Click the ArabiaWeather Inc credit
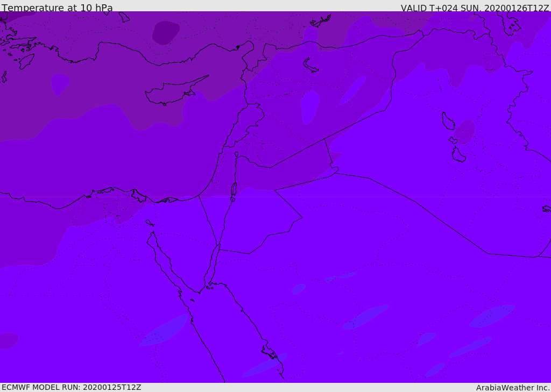 512,388
